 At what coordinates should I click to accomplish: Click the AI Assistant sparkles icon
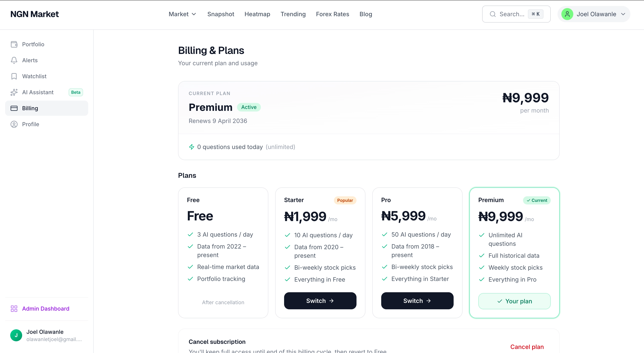pyautogui.click(x=14, y=92)
